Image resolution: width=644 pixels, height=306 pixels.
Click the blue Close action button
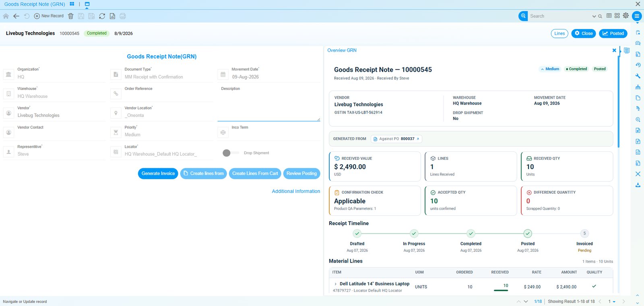click(583, 33)
